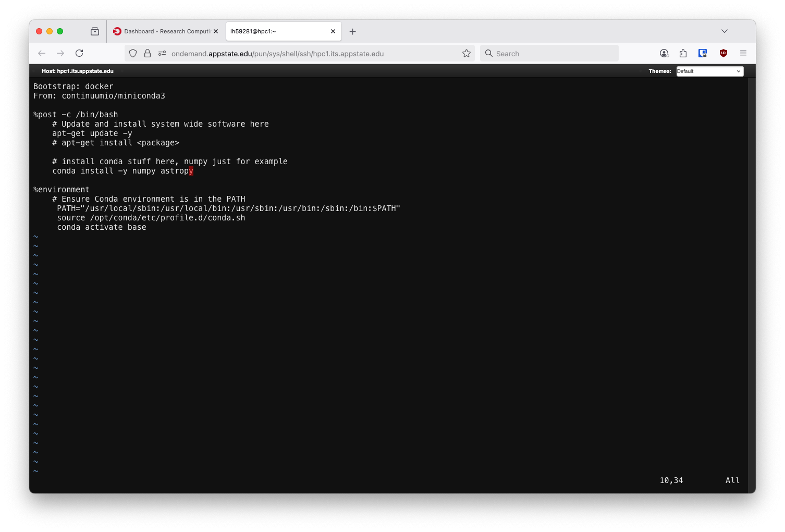Reload the current page

(x=79, y=53)
